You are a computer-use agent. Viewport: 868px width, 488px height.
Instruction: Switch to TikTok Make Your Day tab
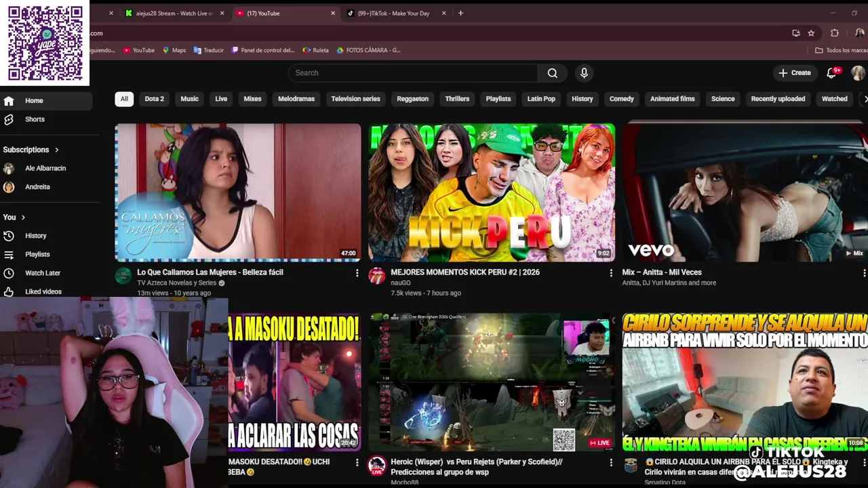coord(393,13)
